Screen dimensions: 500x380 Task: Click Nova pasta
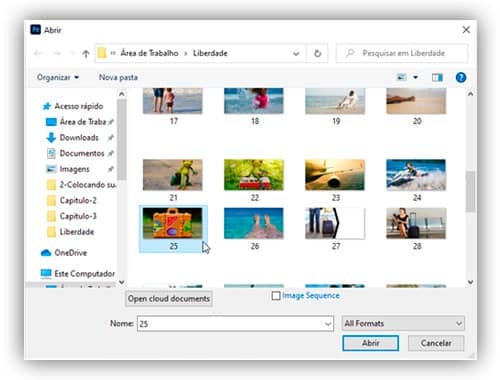coord(118,77)
